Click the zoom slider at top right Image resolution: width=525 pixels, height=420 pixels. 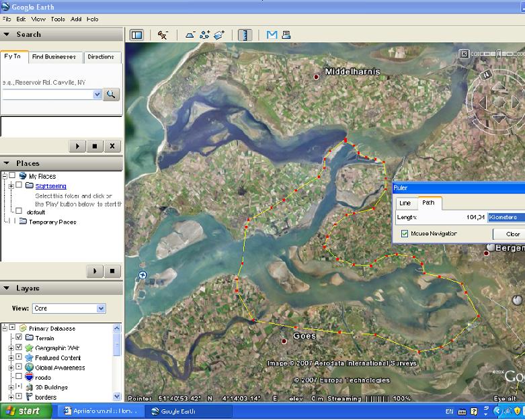(x=499, y=54)
